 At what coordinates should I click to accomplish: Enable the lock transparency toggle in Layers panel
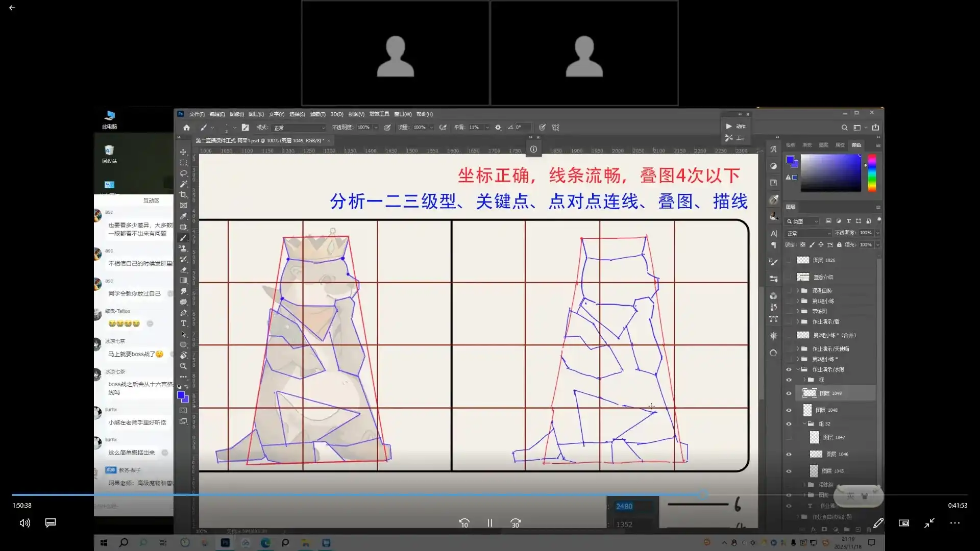(x=804, y=244)
